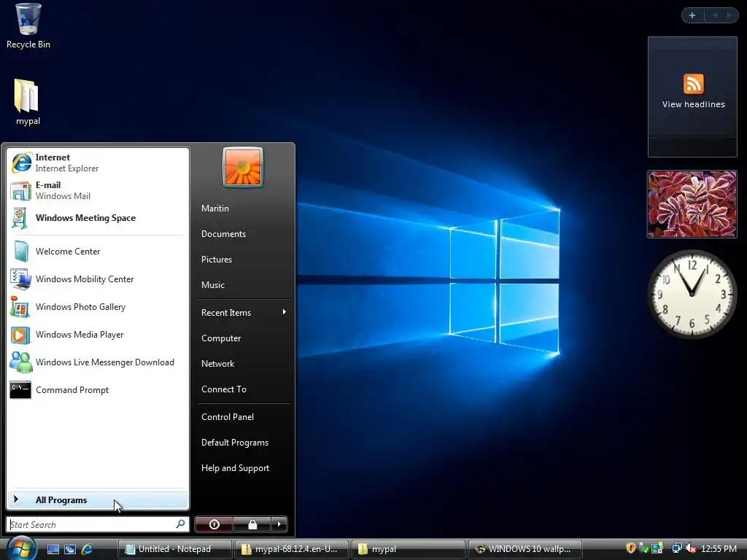Expand shutdown options arrow

coord(279,524)
